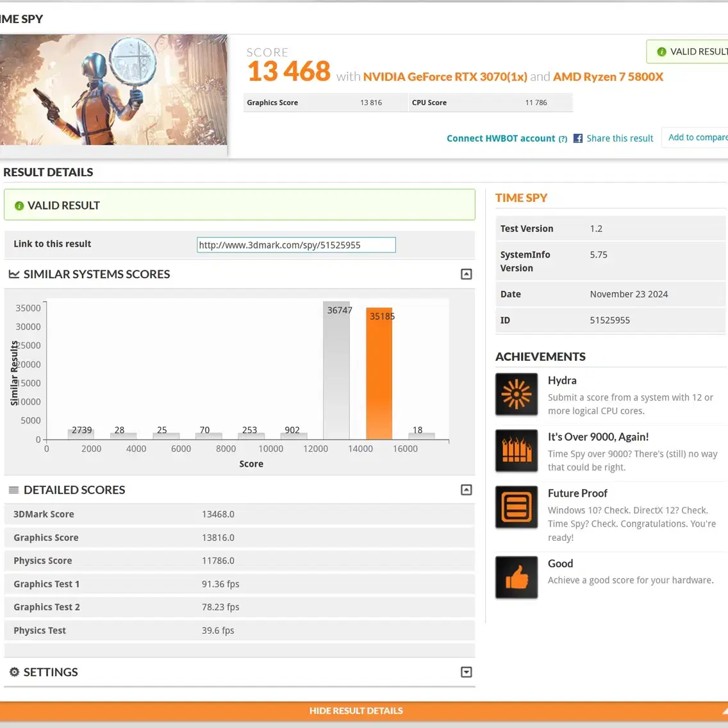Click the Physics Score value 11786.0

(218, 561)
